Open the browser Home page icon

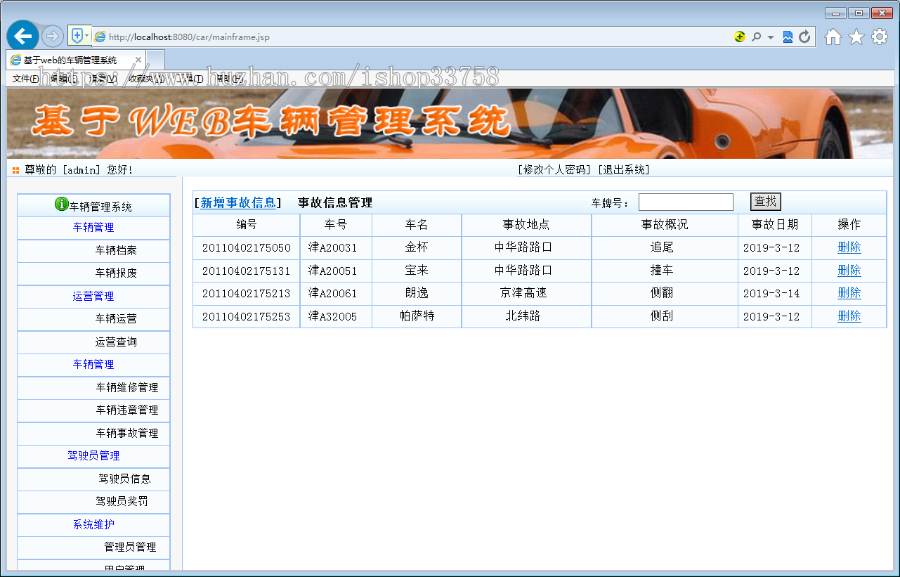[x=833, y=36]
